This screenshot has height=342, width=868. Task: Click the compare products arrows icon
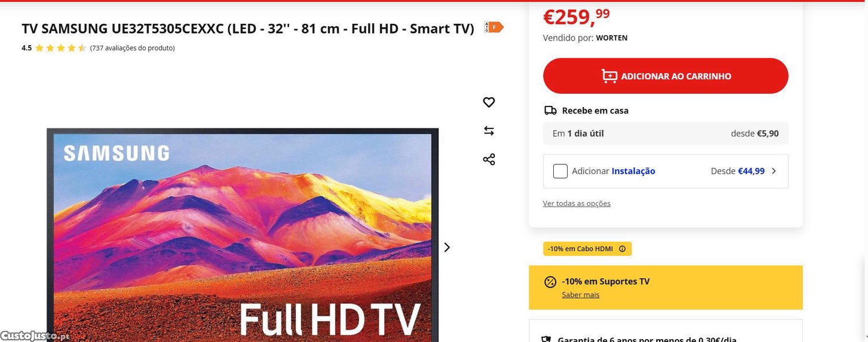(x=489, y=131)
